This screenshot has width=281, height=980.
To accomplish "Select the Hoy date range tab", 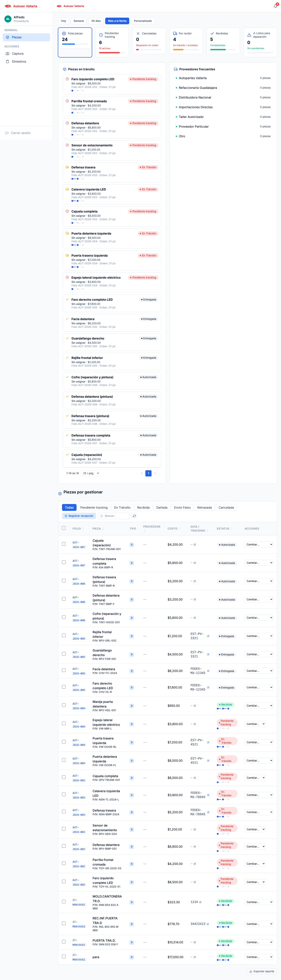I will 64,21.
